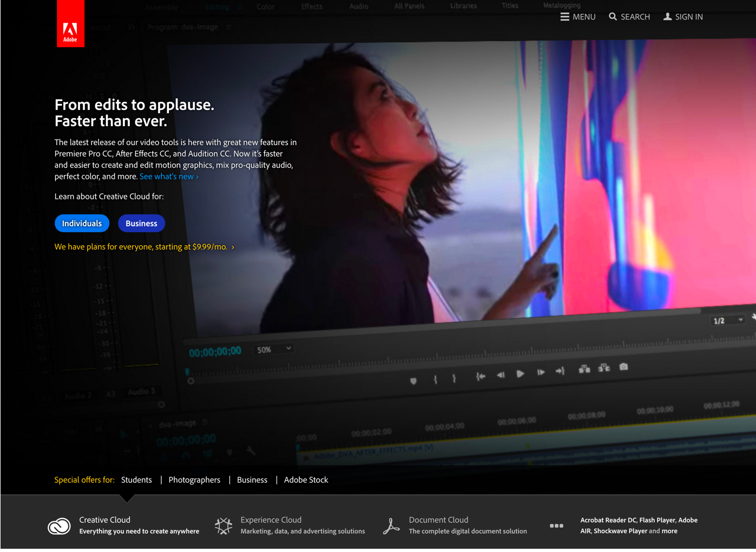
Task: Open plans starting at $9.99/mo link
Action: (x=144, y=247)
